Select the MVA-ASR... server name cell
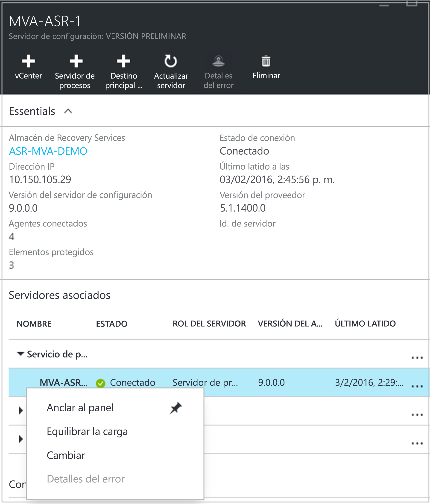The width and height of the screenshot is (430, 504). point(63,383)
